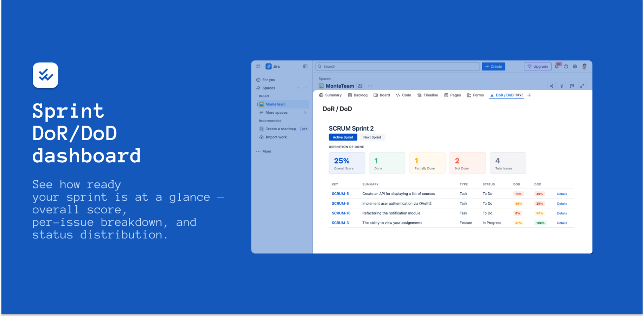The height and width of the screenshot is (317, 644).
Task: Open Details for the SCRUM-3 row
Action: tap(562, 223)
